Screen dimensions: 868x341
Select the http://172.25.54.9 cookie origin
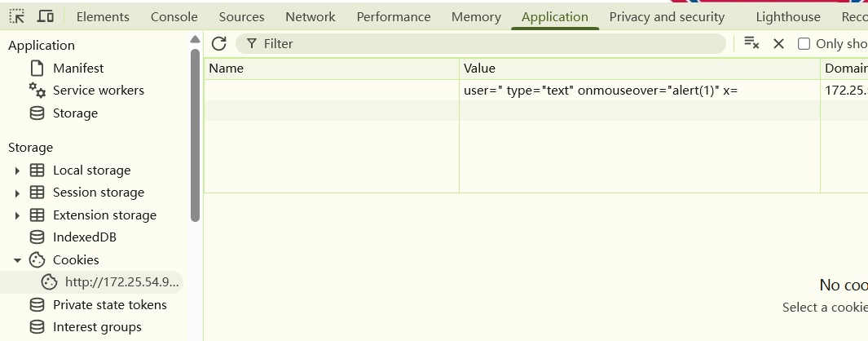[x=122, y=282]
